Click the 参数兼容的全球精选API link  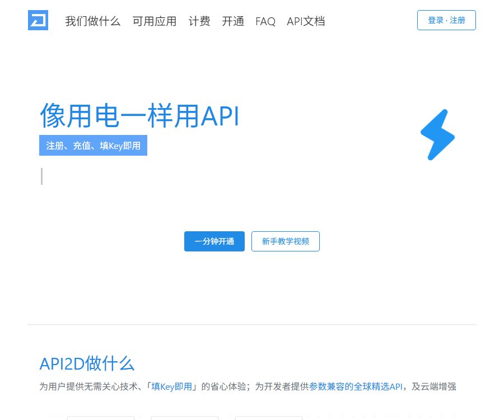click(x=356, y=386)
